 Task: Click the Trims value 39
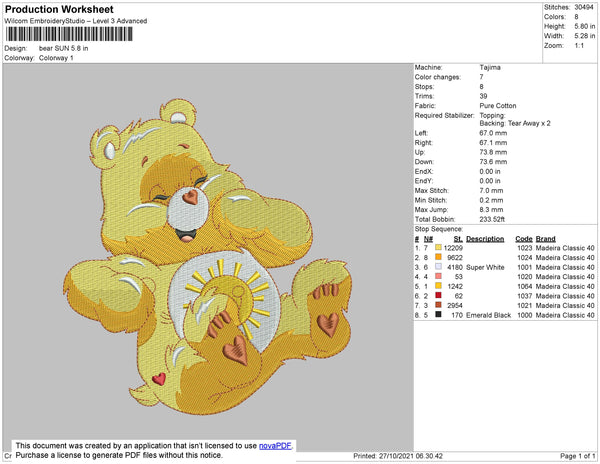click(483, 96)
